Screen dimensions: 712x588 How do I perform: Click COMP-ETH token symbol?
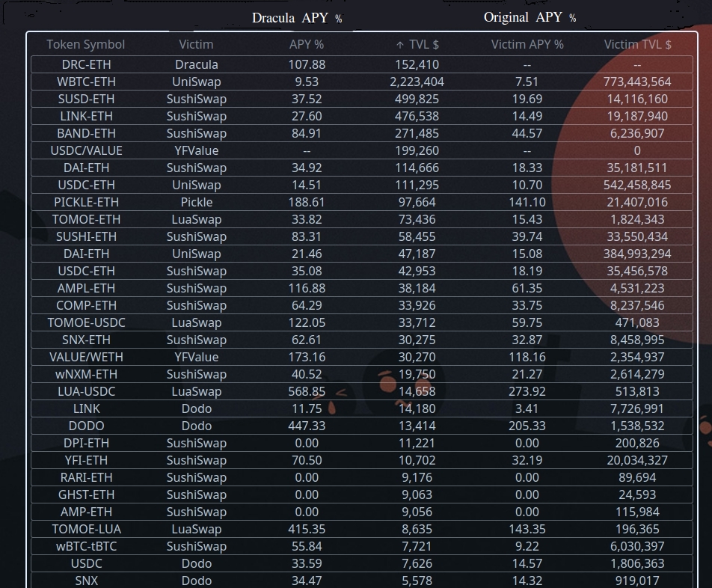86,305
